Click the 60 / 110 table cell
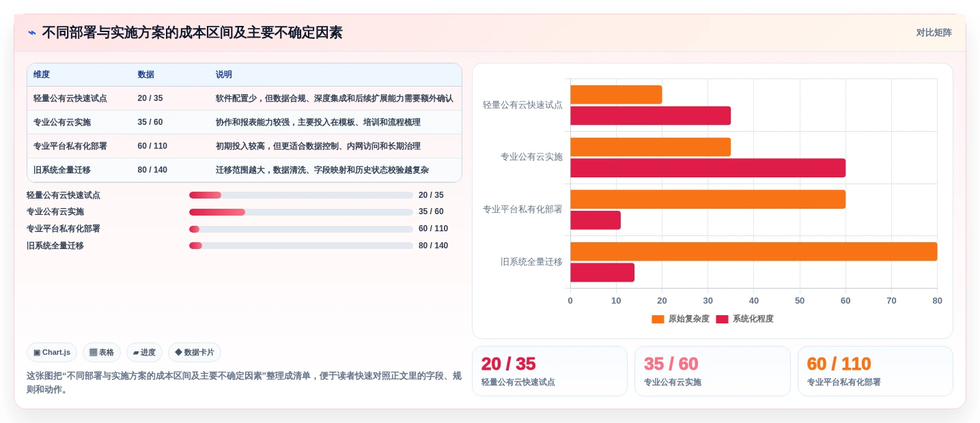The height and width of the screenshot is (423, 980). pyautogui.click(x=152, y=146)
